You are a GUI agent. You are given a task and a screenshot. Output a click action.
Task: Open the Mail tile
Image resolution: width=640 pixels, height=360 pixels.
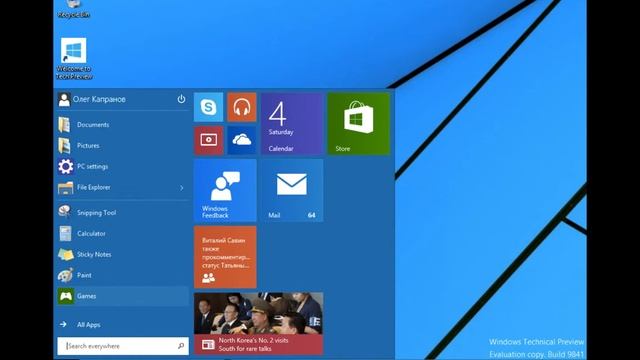(x=292, y=190)
